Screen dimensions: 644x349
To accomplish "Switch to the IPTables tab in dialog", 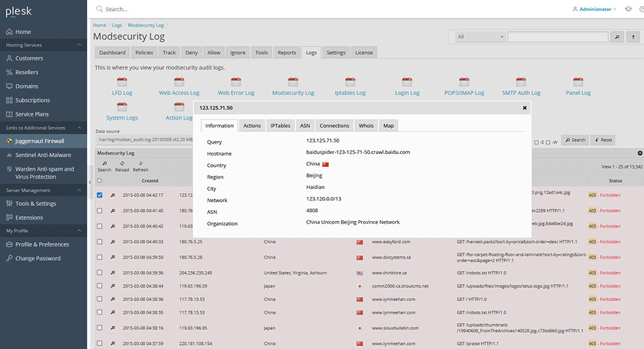I will (x=280, y=126).
